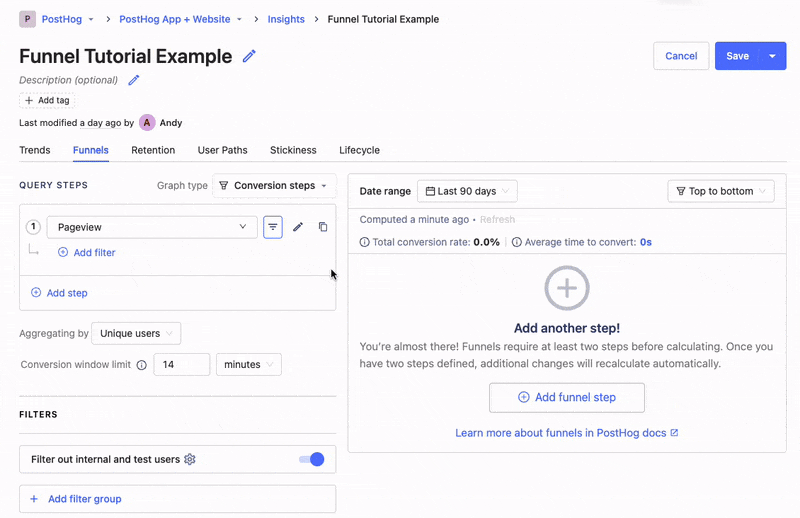800x518 pixels.
Task: Click the conversion window limit number field
Action: (x=181, y=365)
